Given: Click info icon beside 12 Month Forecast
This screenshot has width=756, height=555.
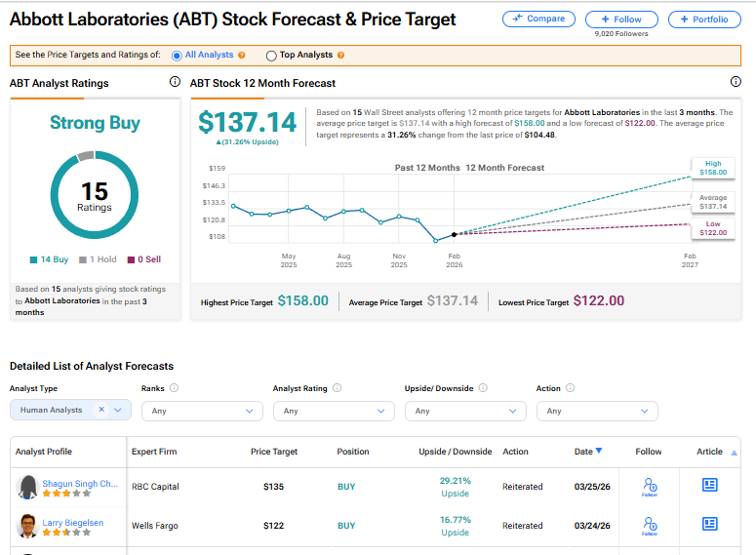Looking at the screenshot, I should [x=736, y=83].
